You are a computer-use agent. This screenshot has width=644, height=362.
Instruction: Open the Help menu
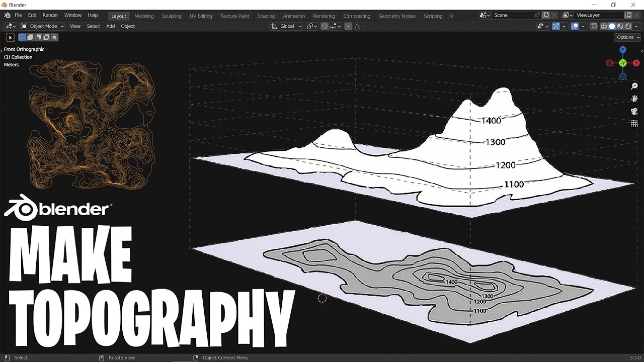tap(93, 16)
